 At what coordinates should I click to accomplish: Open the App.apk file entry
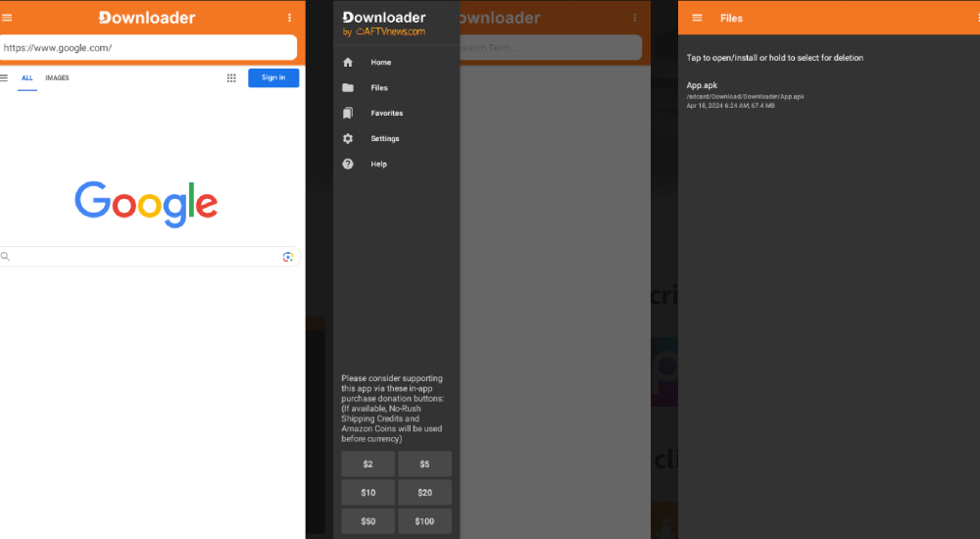tap(829, 95)
